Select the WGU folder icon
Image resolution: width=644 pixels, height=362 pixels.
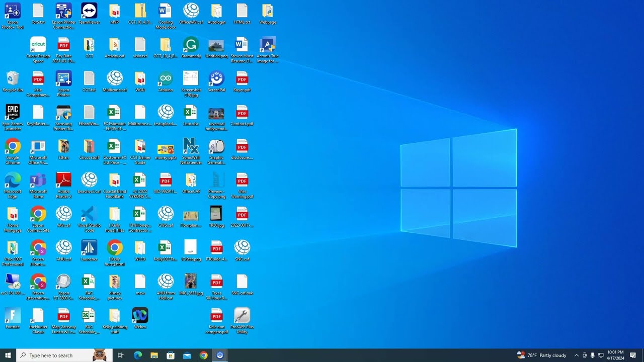[x=140, y=81]
